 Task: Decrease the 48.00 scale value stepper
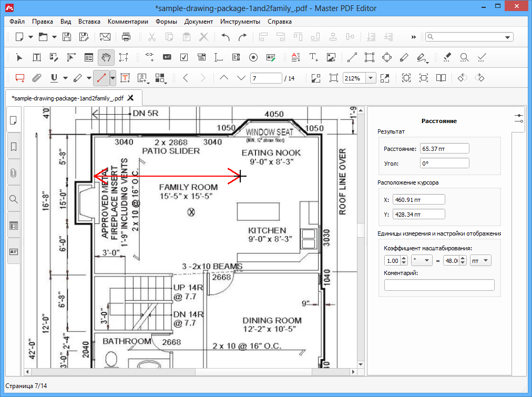[x=463, y=263]
